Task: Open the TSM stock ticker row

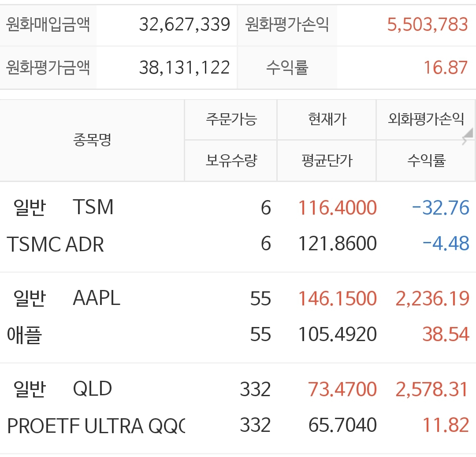Action: (93, 208)
